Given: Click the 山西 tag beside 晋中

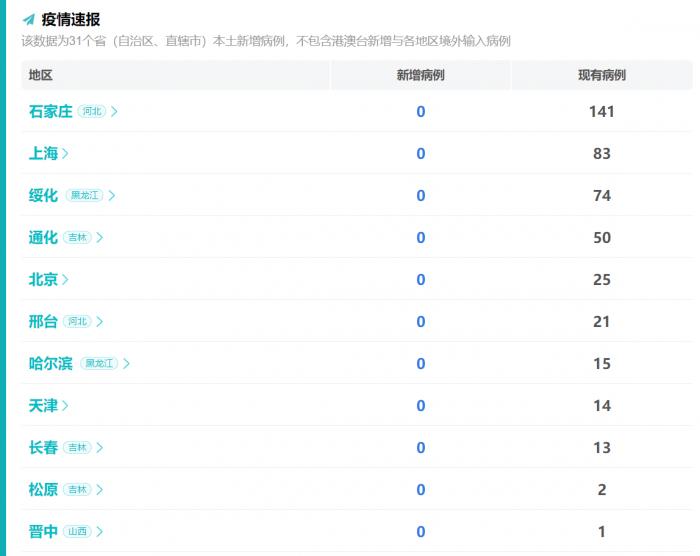Looking at the screenshot, I should tap(77, 531).
